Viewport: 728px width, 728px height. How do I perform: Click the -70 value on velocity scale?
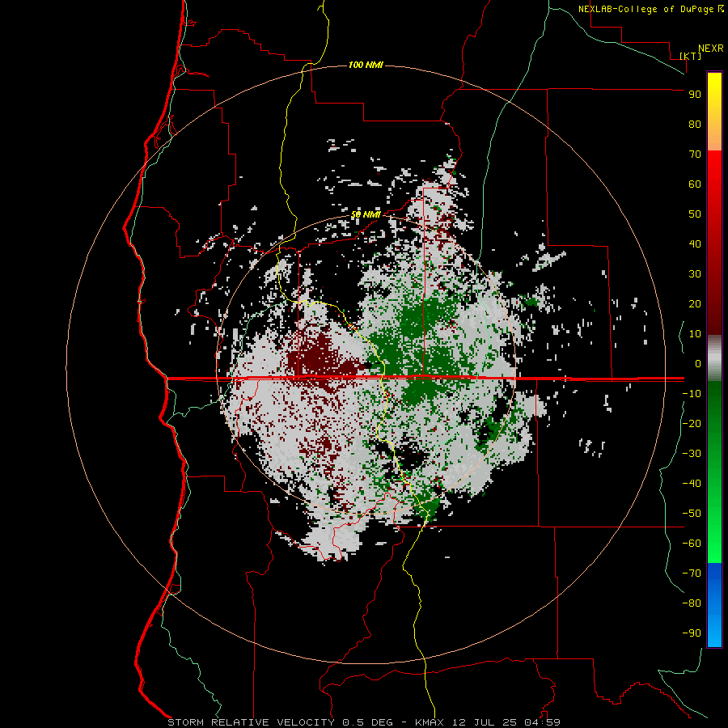coord(692,574)
